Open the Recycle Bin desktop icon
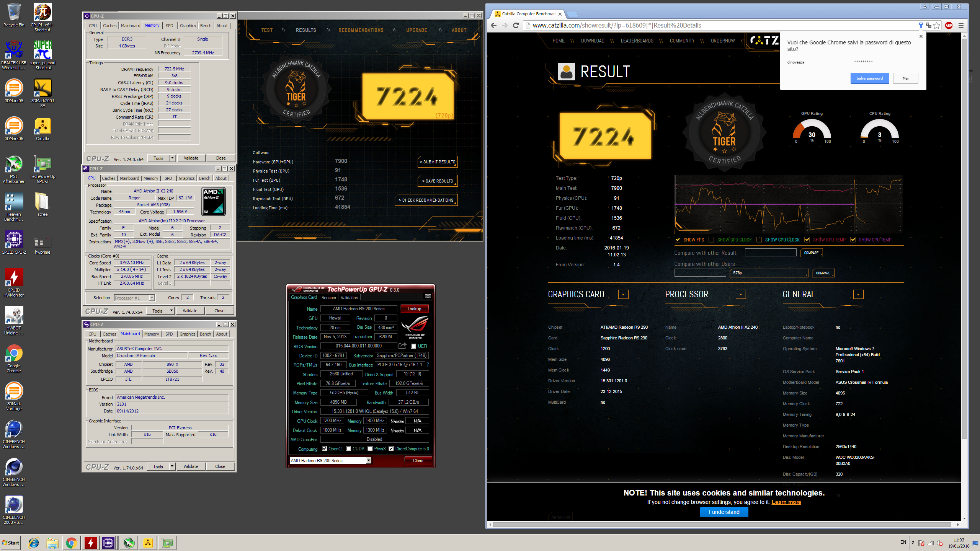Viewport: 980px width, 551px height. (14, 15)
